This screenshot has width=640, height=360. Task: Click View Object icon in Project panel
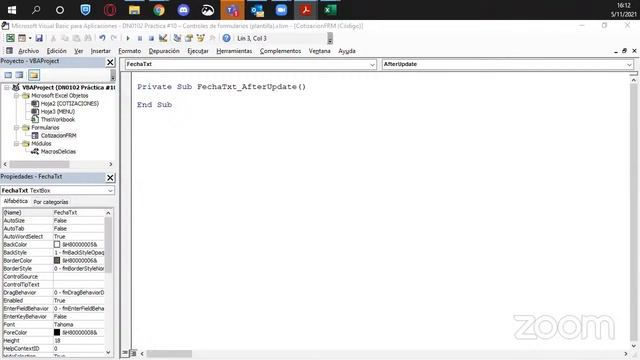20,75
